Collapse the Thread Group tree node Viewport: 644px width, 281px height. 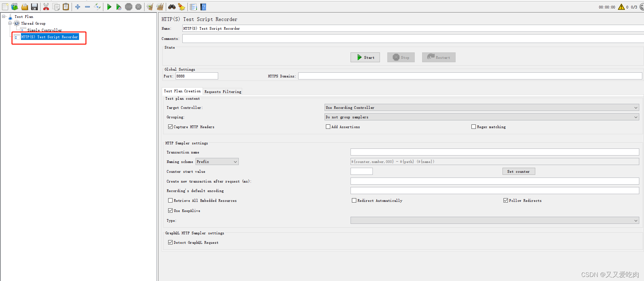coord(10,23)
